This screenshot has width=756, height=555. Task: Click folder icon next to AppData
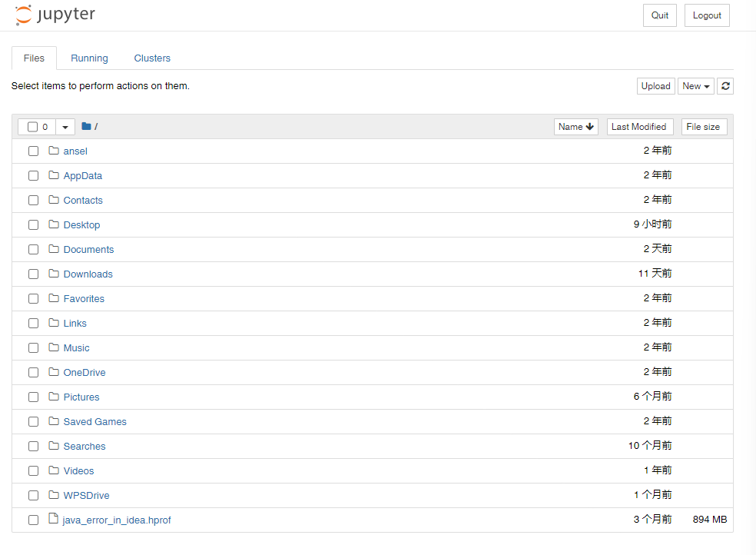tap(54, 175)
